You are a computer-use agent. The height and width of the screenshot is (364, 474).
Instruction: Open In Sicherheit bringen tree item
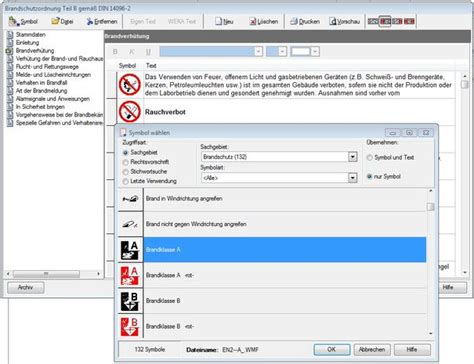point(40,107)
